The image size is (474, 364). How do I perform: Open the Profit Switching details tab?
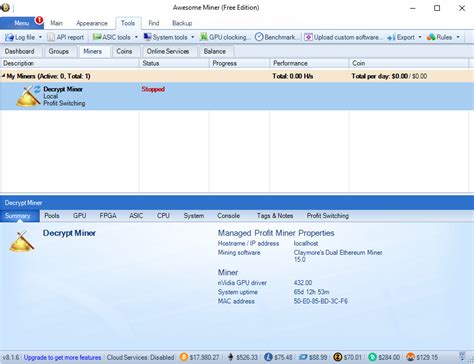click(x=328, y=216)
